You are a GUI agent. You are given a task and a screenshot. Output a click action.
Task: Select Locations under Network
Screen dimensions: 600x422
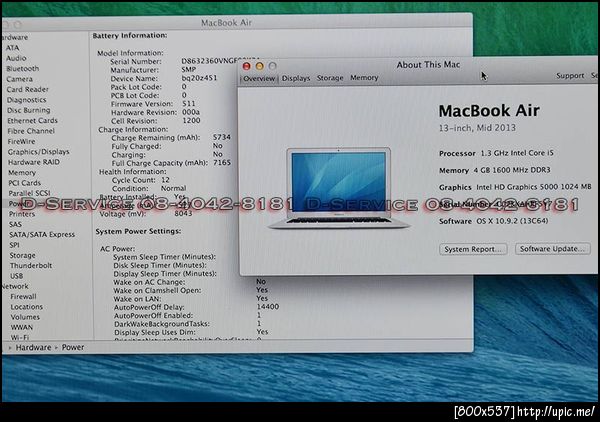coord(26,306)
